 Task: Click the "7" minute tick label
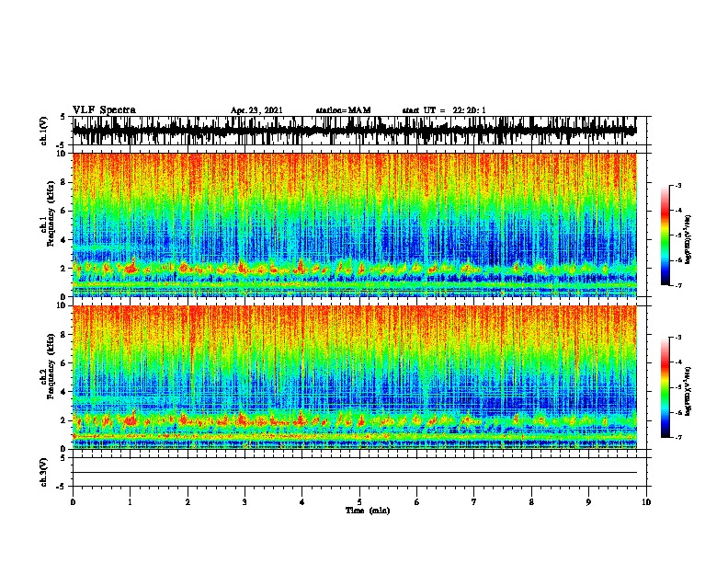pos(474,502)
